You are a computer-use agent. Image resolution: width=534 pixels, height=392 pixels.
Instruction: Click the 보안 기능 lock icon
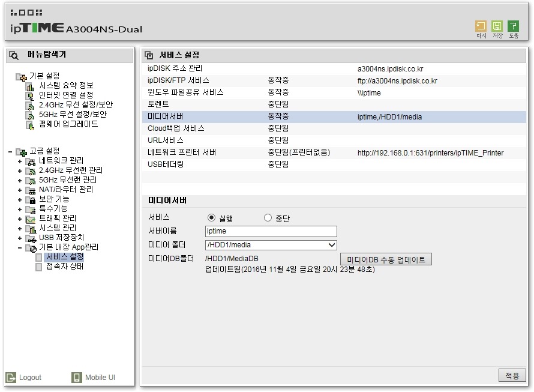(x=31, y=200)
